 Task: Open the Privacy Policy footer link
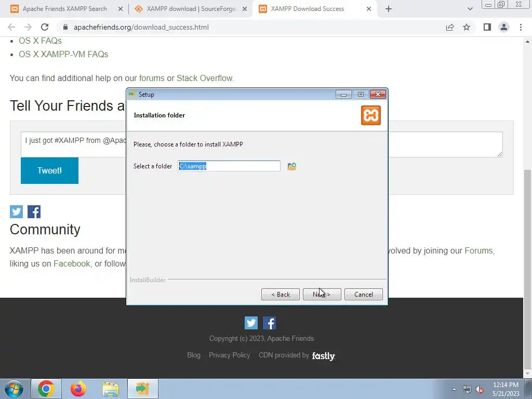coord(229,355)
